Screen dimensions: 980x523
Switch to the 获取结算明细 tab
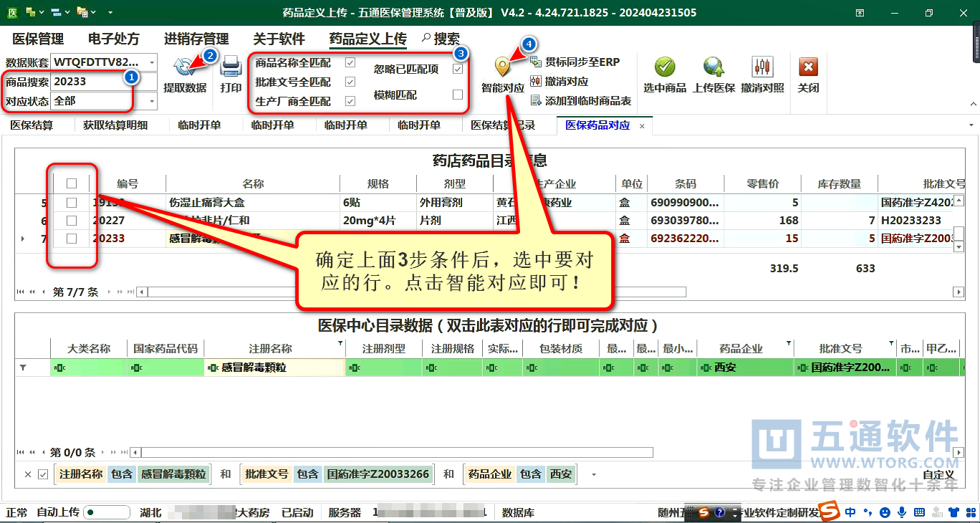[x=115, y=125]
